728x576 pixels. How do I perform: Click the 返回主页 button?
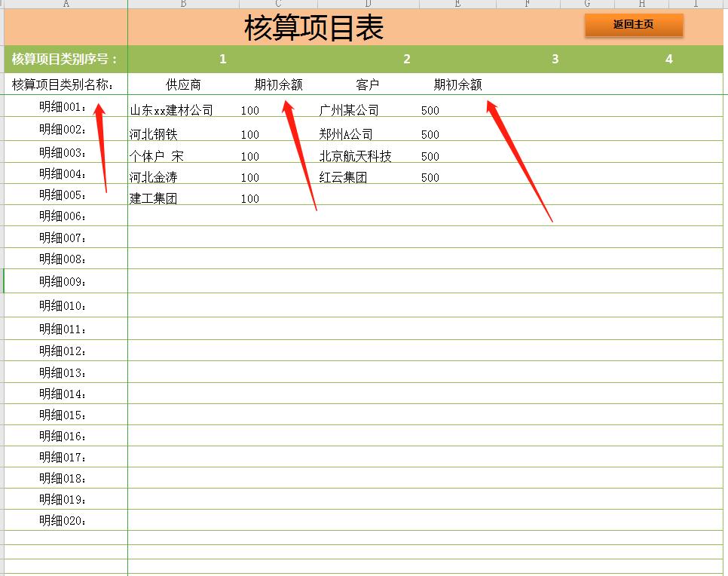tap(634, 25)
